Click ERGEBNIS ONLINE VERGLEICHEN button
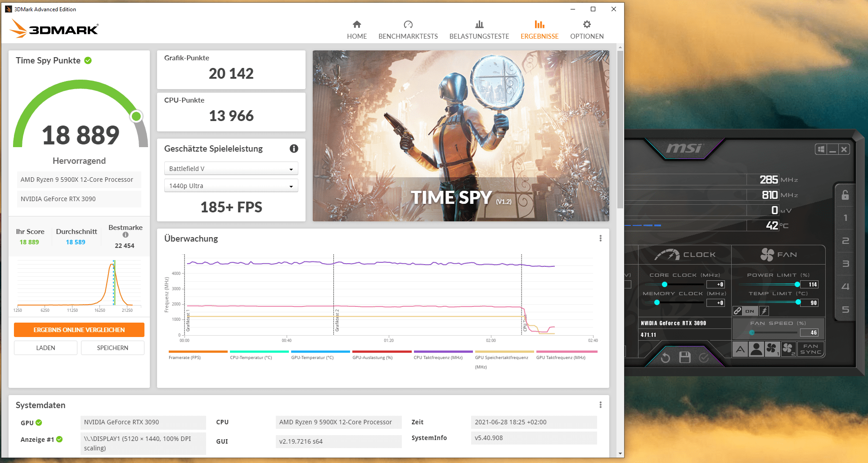The height and width of the screenshot is (463, 868). pos(79,330)
